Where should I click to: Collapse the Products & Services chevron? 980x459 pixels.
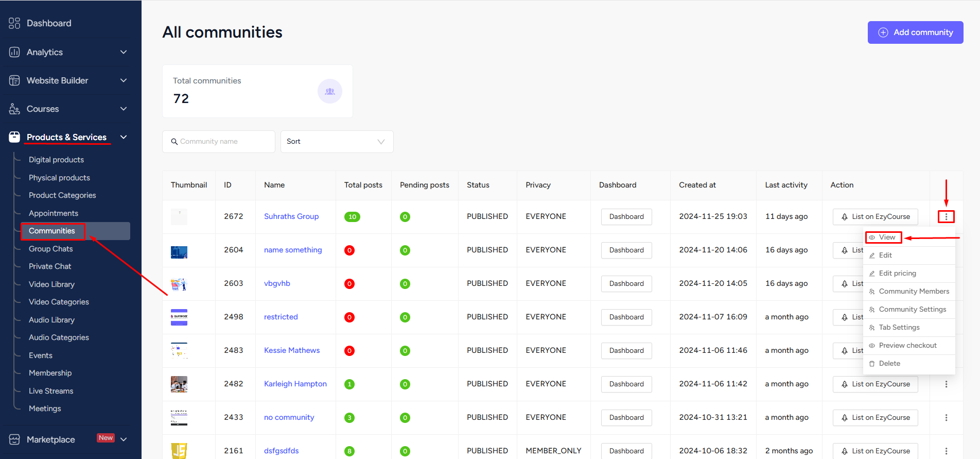(124, 137)
